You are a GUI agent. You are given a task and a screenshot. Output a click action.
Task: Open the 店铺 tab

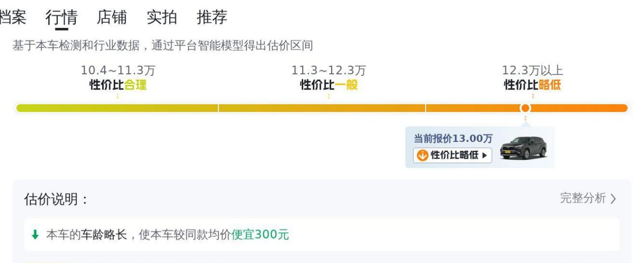(112, 17)
